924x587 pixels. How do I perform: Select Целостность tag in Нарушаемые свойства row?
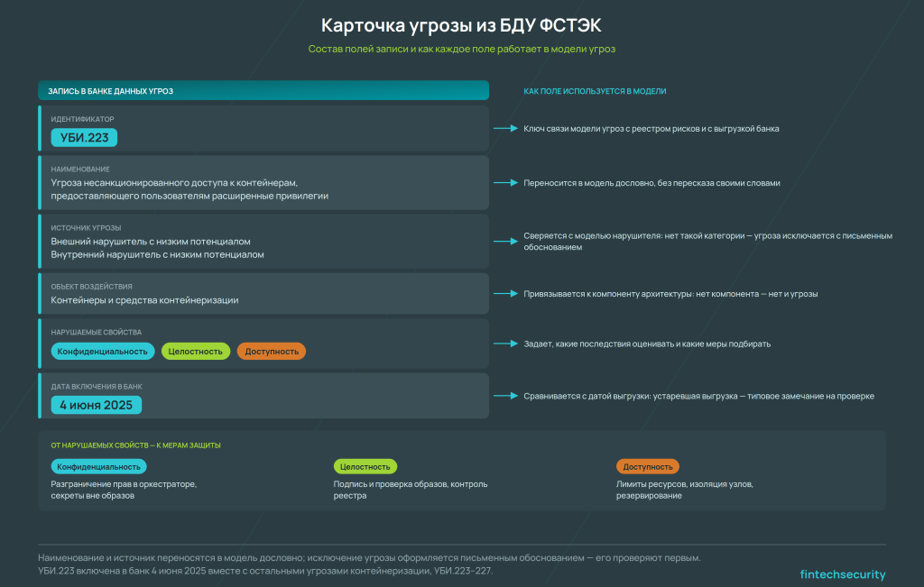pyautogui.click(x=196, y=352)
